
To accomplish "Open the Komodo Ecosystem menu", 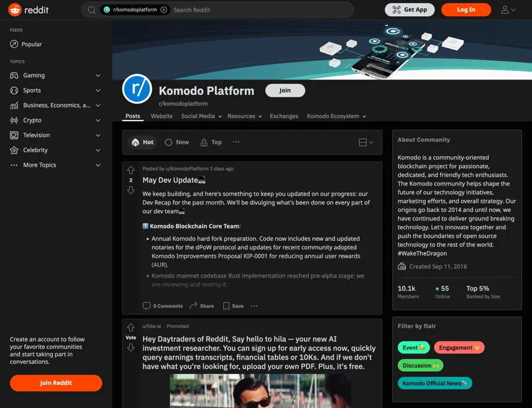I will (x=336, y=116).
